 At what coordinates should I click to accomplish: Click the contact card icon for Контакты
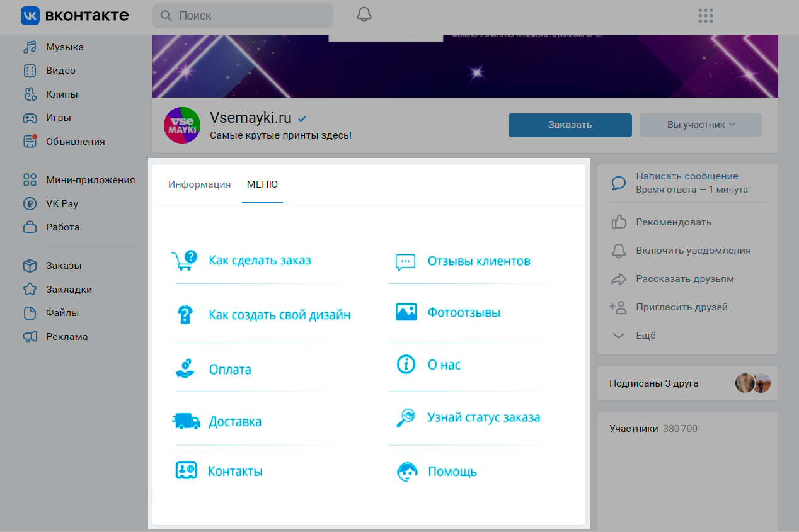187,471
